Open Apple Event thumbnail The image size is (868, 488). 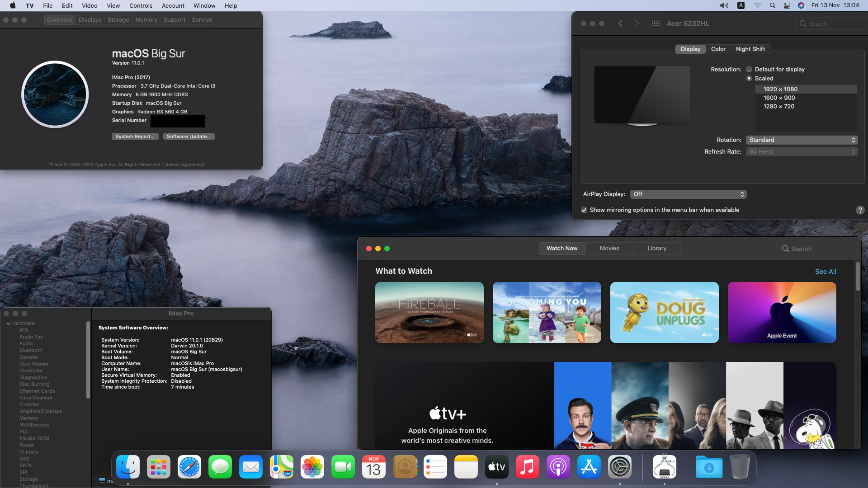pos(782,313)
